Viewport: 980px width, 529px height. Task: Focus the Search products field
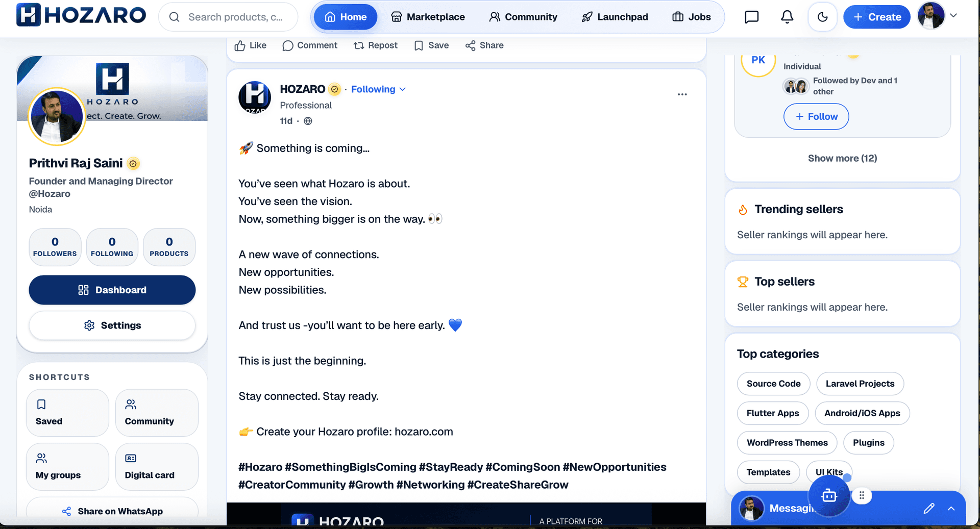(228, 17)
